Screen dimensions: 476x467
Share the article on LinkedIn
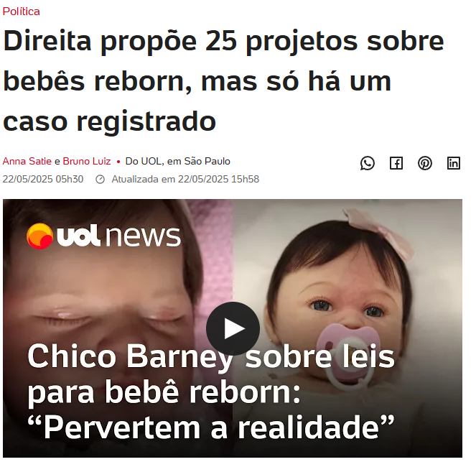pos(454,163)
